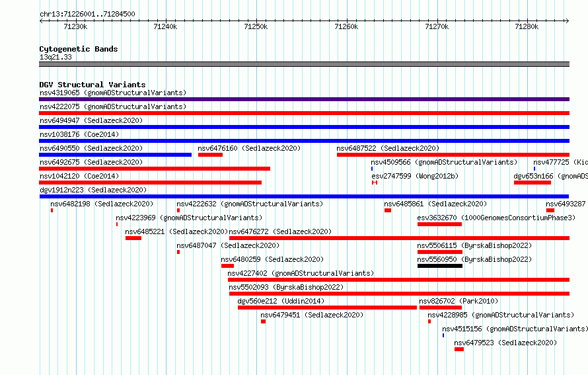
Task: Open the nsv1042120 (Coe2014) label
Action: pyautogui.click(x=79, y=176)
